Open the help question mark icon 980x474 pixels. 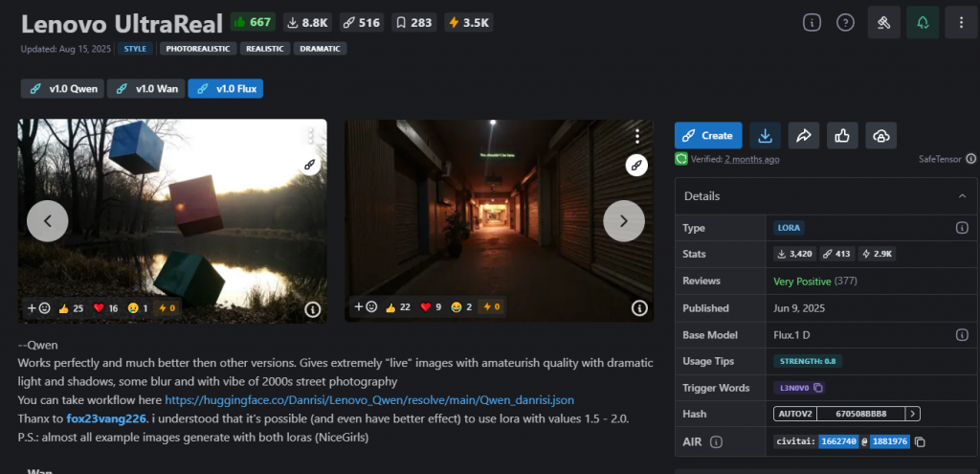point(845,23)
